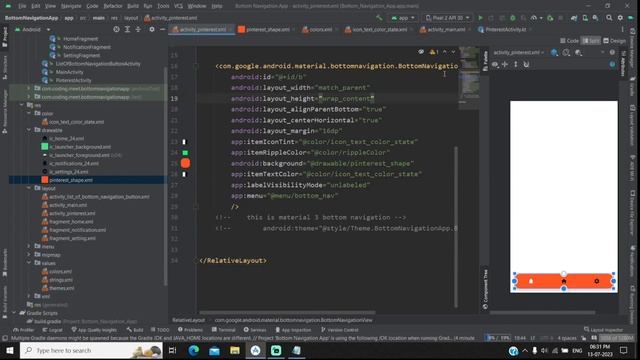Viewport: 640px width, 360px height.
Task: Open the Build menu
Action: tap(133, 6)
